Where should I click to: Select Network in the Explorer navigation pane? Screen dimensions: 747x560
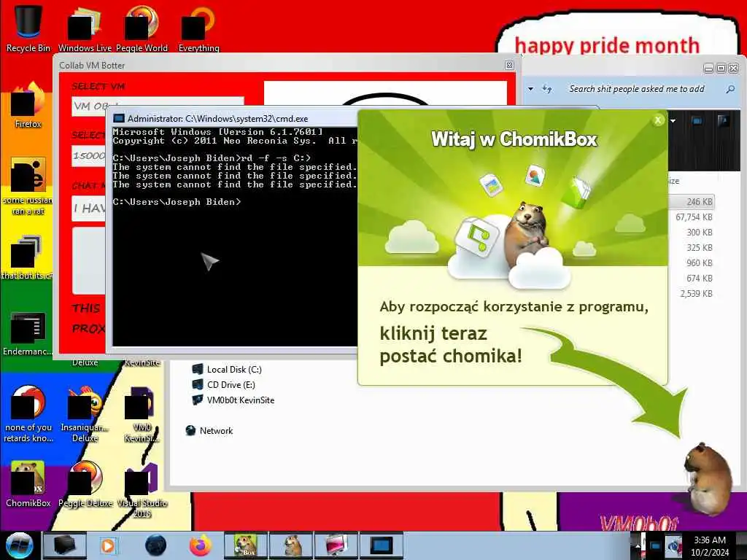(209, 430)
